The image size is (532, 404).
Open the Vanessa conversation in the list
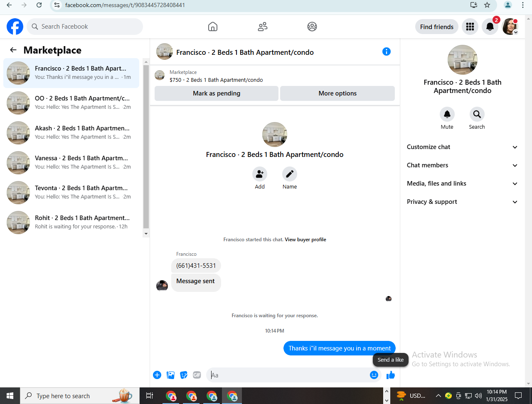click(71, 163)
